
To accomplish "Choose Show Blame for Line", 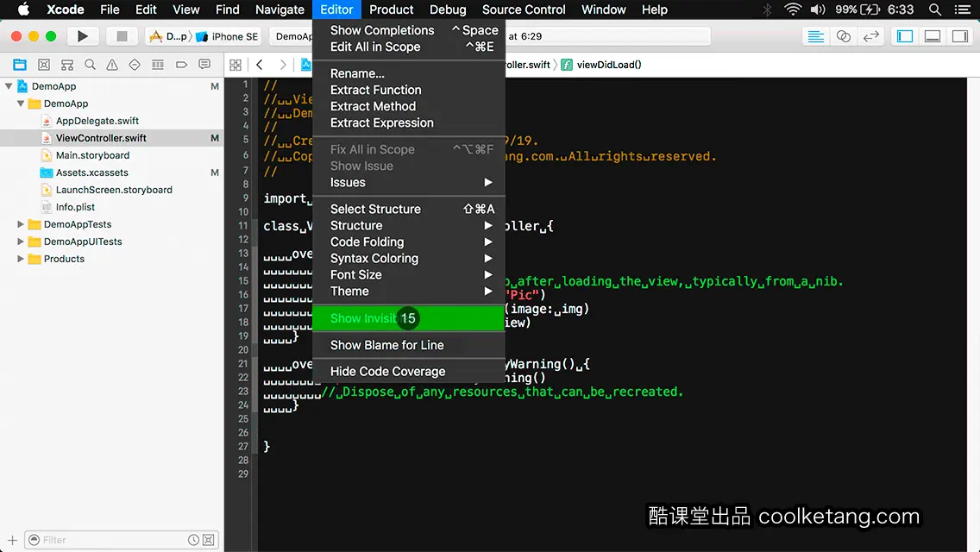I will coord(409,345).
